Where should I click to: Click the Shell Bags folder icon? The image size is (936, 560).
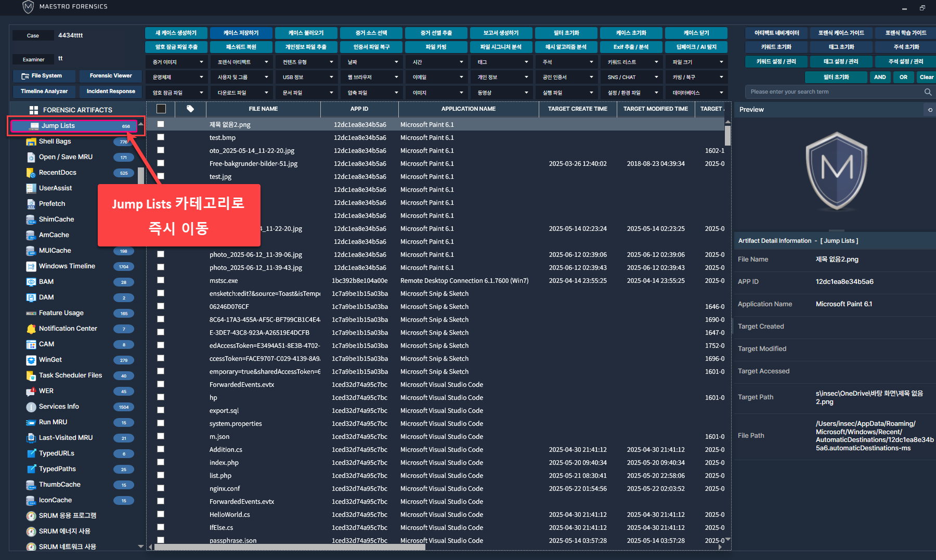[31, 141]
